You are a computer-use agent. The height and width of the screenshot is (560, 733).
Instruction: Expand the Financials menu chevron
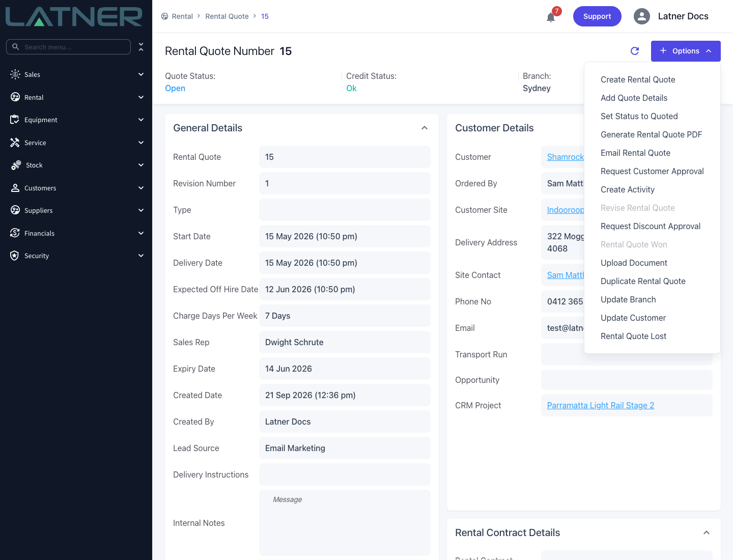point(141,233)
